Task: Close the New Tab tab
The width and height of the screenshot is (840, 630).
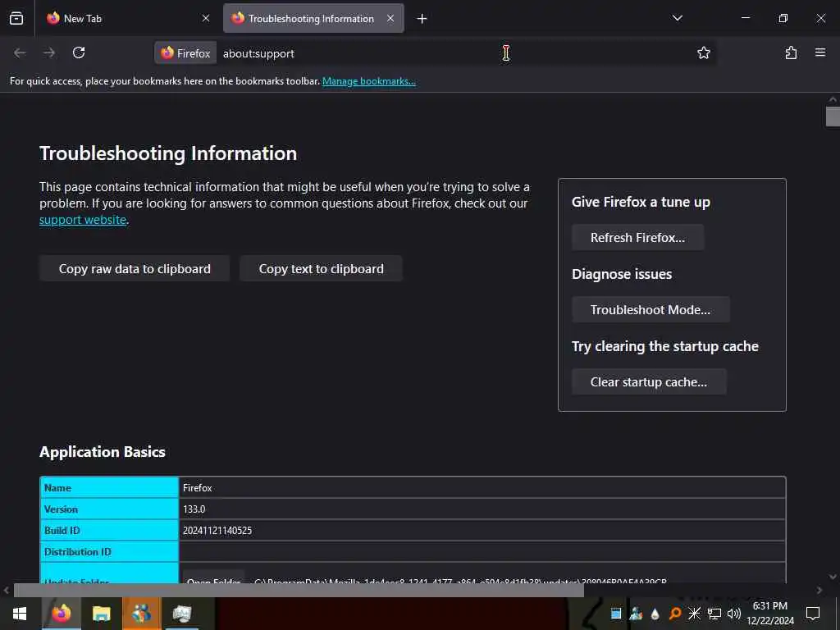Action: tap(206, 18)
